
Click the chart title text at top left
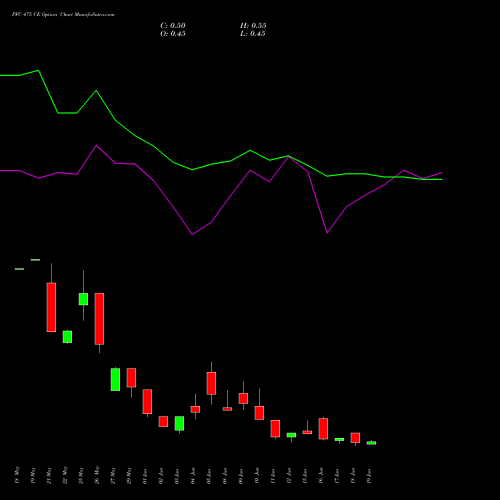63,15
